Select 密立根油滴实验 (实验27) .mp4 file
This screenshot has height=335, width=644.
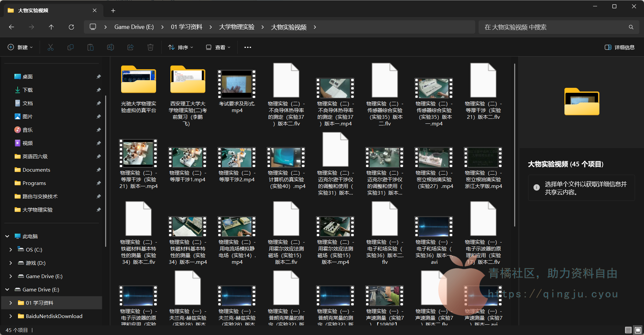click(x=434, y=168)
